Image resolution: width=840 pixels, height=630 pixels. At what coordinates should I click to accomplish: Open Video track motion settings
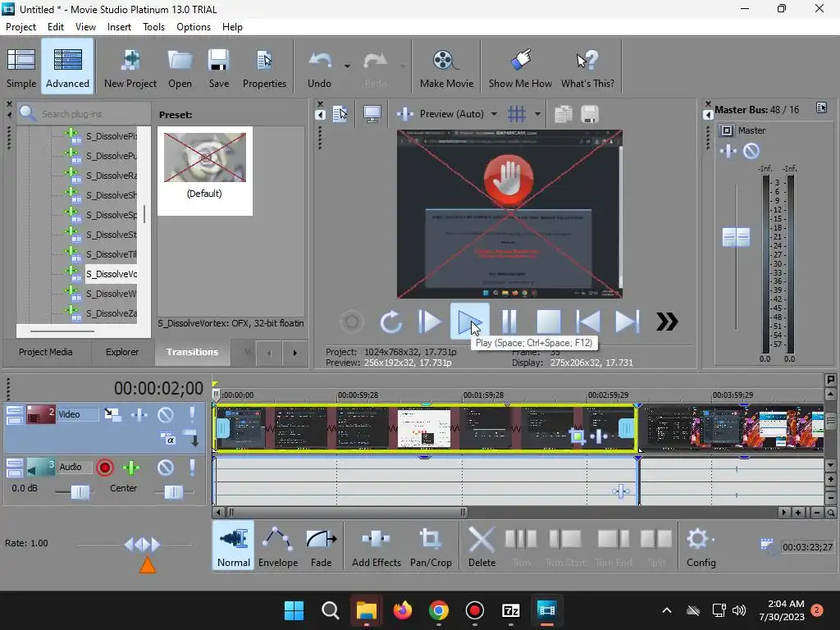(x=112, y=414)
